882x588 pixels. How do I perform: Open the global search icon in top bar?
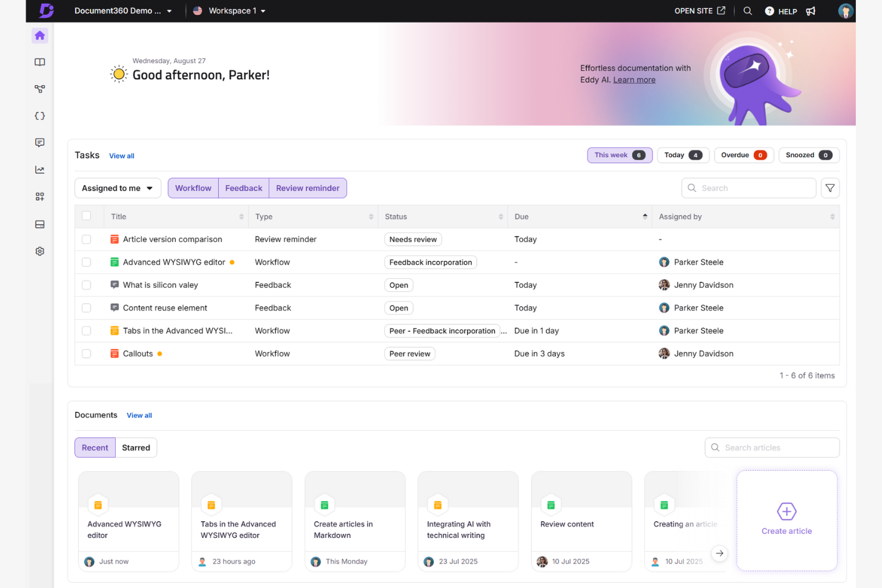tap(748, 11)
